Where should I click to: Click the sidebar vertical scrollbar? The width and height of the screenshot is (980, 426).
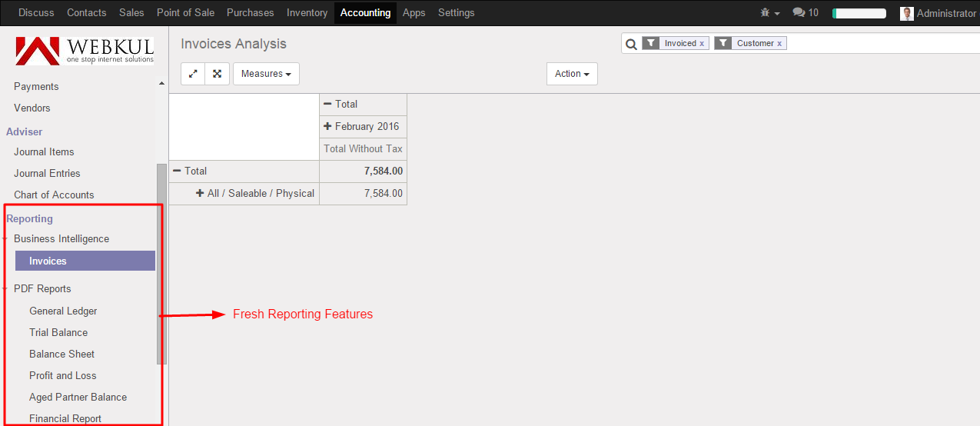pyautogui.click(x=161, y=261)
